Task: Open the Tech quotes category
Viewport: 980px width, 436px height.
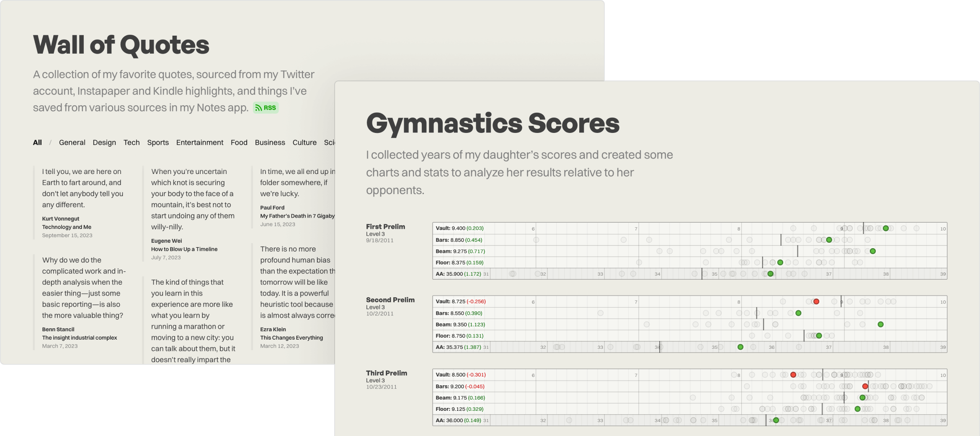Action: pyautogui.click(x=132, y=143)
